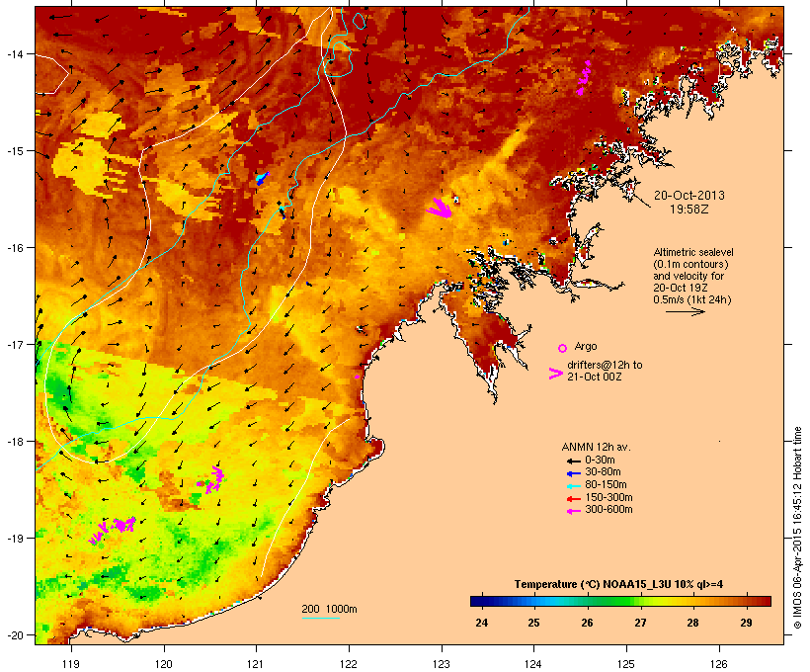Click the 0.5m/s velocity scale arrow
This screenshot has height=672, width=810.
(685, 311)
